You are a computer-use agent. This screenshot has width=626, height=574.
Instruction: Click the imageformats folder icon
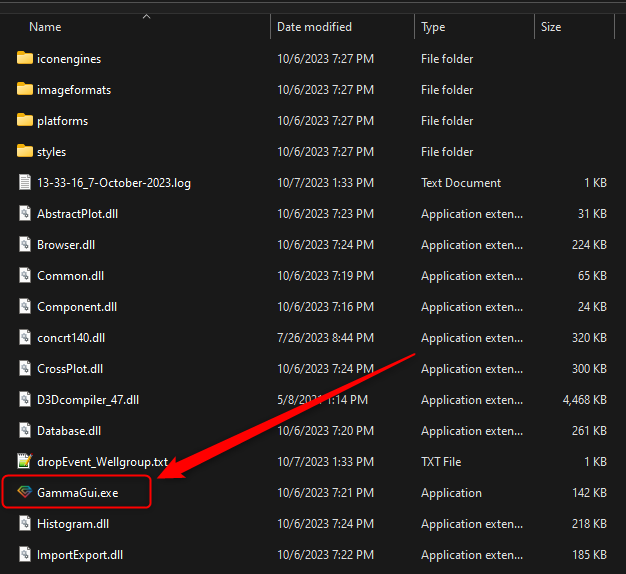click(25, 89)
